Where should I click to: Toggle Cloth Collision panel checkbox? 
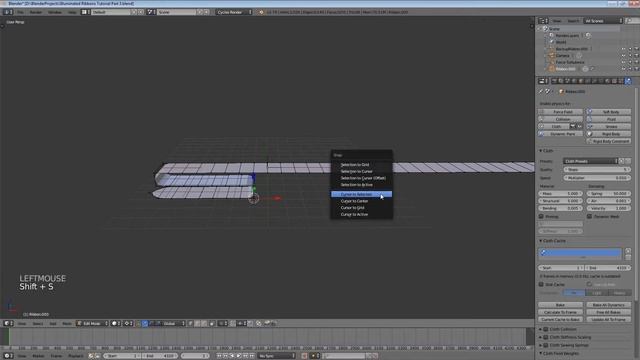point(546,329)
